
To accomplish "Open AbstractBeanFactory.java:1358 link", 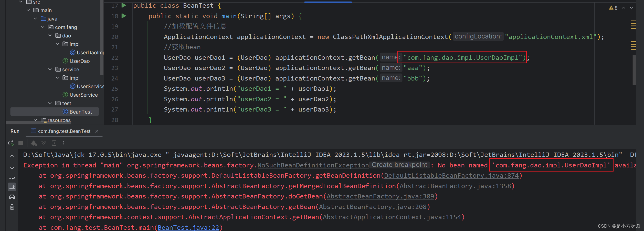I will [x=455, y=186].
